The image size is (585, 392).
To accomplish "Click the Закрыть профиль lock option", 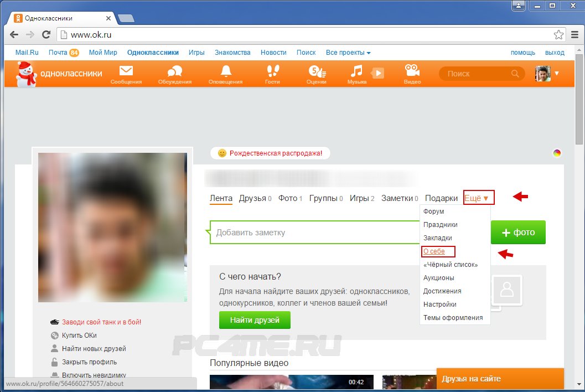I will [x=89, y=362].
